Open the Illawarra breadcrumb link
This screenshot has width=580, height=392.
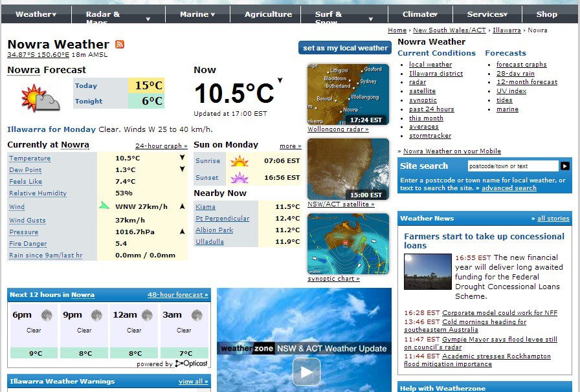click(x=506, y=30)
